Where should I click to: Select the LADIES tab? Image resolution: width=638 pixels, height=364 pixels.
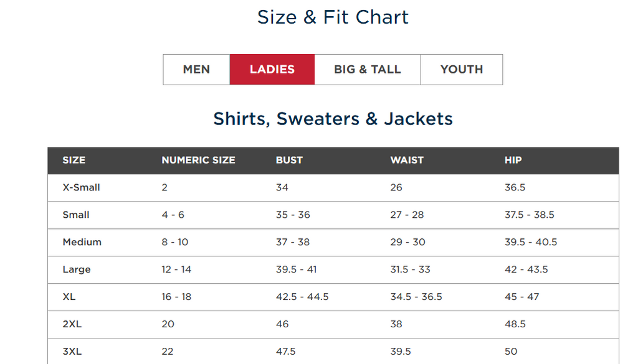[272, 70]
